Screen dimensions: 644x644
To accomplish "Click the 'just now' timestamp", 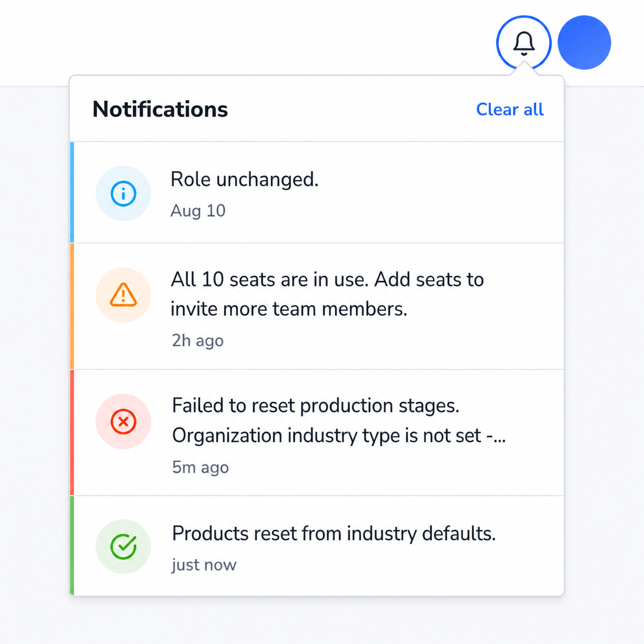I will (204, 564).
